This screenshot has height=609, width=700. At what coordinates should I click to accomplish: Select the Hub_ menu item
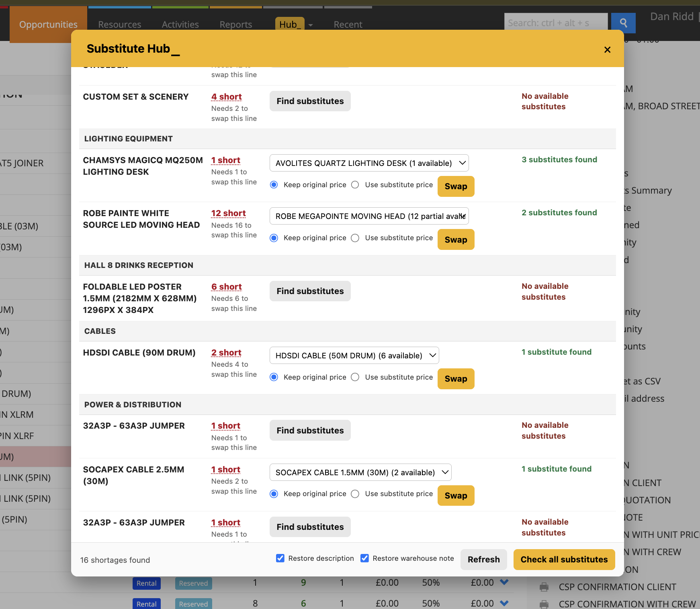point(289,25)
